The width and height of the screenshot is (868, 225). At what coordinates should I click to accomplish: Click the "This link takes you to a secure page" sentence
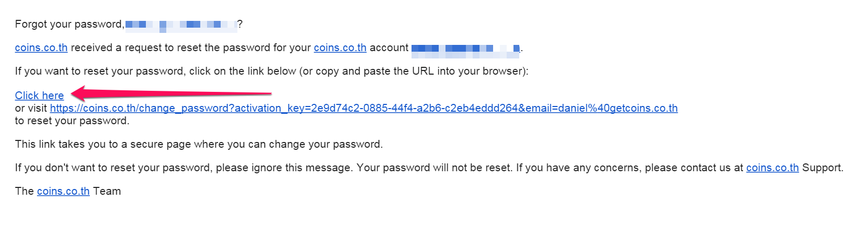199,144
